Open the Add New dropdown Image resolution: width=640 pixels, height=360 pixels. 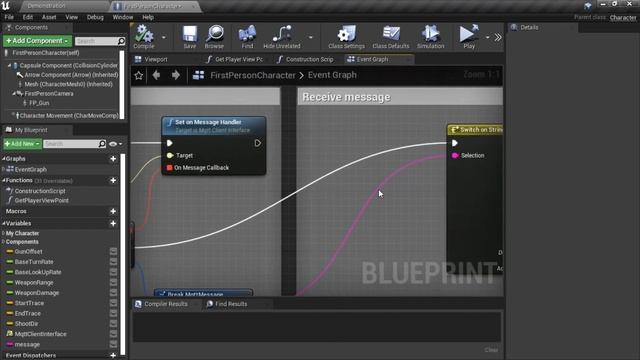click(22, 144)
